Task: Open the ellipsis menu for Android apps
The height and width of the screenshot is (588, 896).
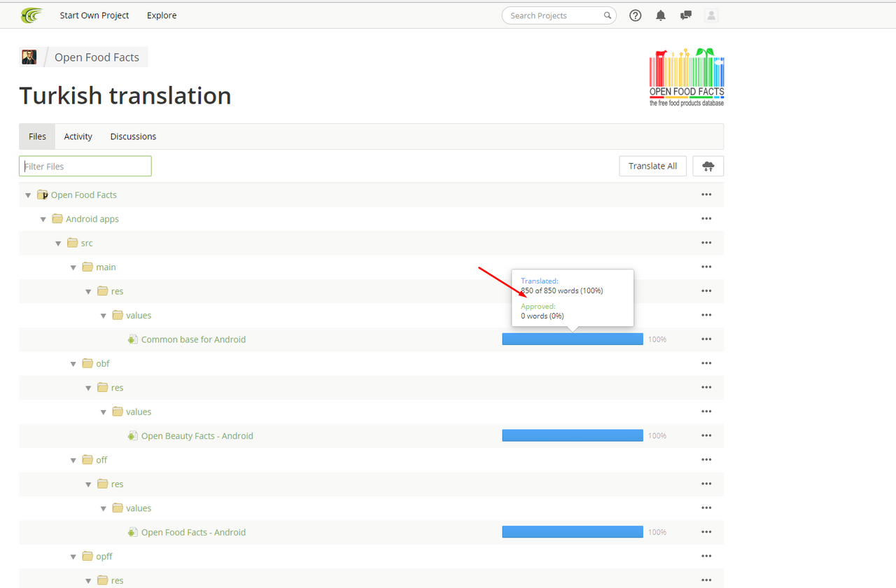Action: 706,219
